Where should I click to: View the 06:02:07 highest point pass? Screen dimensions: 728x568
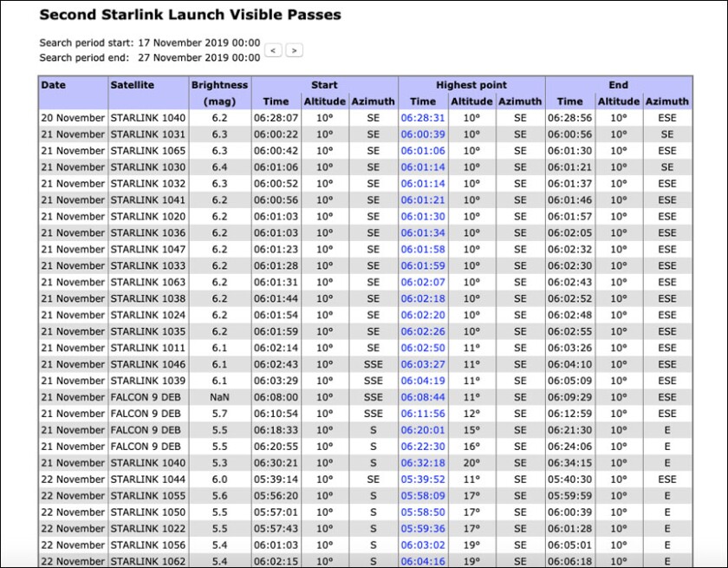(x=422, y=283)
